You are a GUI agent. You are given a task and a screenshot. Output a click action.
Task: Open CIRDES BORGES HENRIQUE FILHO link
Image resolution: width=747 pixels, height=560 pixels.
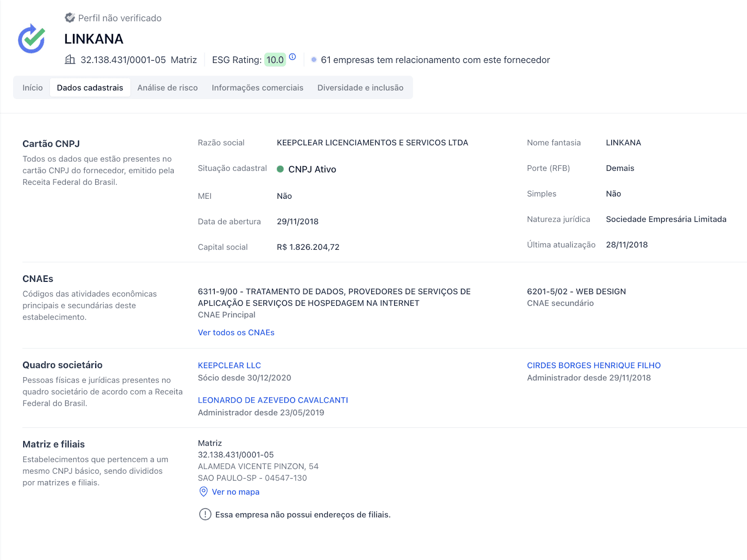click(594, 365)
